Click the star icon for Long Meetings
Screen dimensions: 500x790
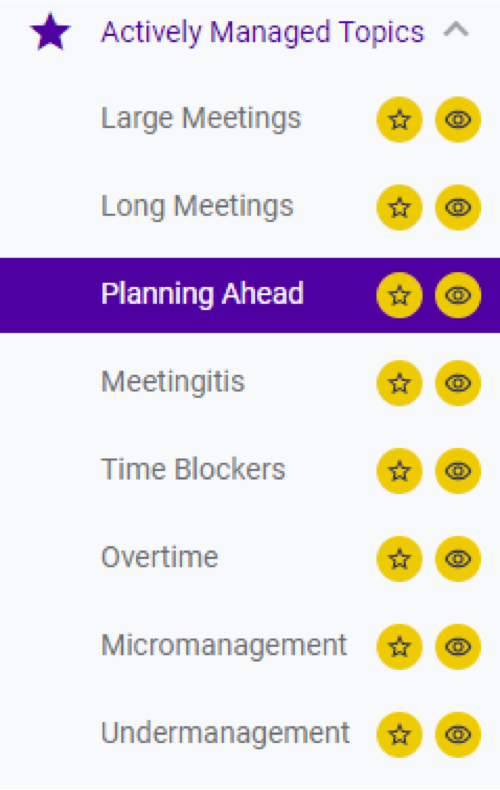point(399,208)
